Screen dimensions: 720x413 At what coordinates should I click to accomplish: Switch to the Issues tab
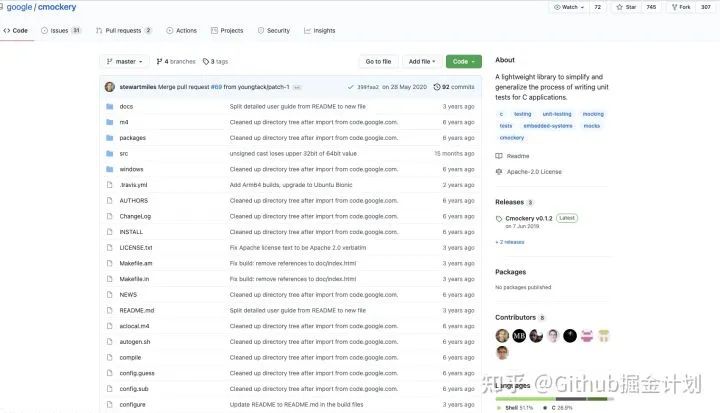click(61, 31)
